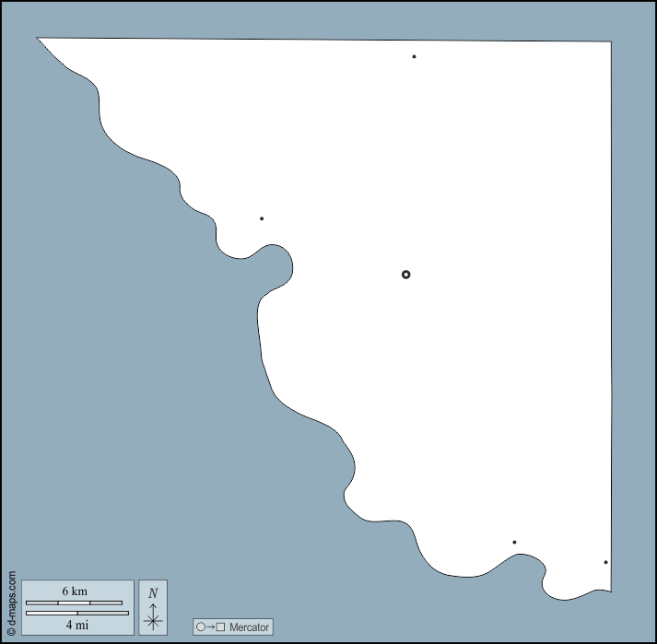Click the square symbol in projection legend

(x=220, y=627)
